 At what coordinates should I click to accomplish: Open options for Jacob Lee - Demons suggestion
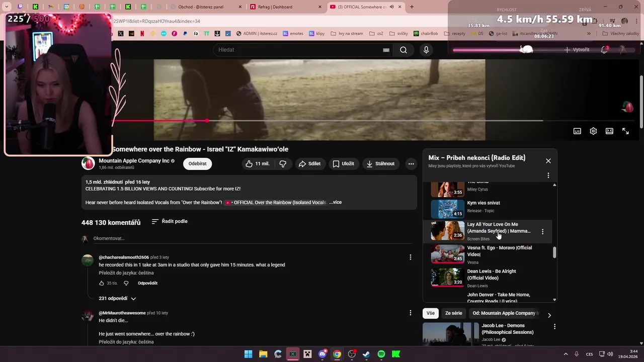(554, 327)
